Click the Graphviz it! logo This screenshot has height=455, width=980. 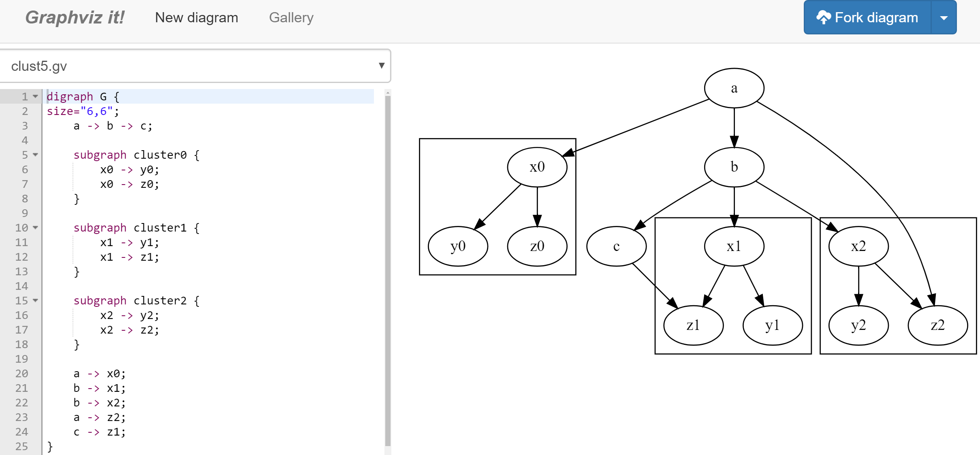(75, 17)
